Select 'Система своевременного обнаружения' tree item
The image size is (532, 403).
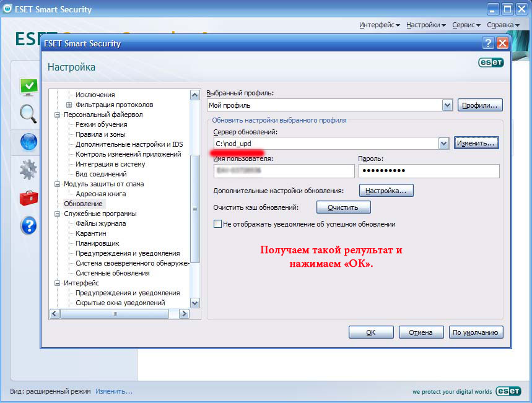click(x=133, y=263)
